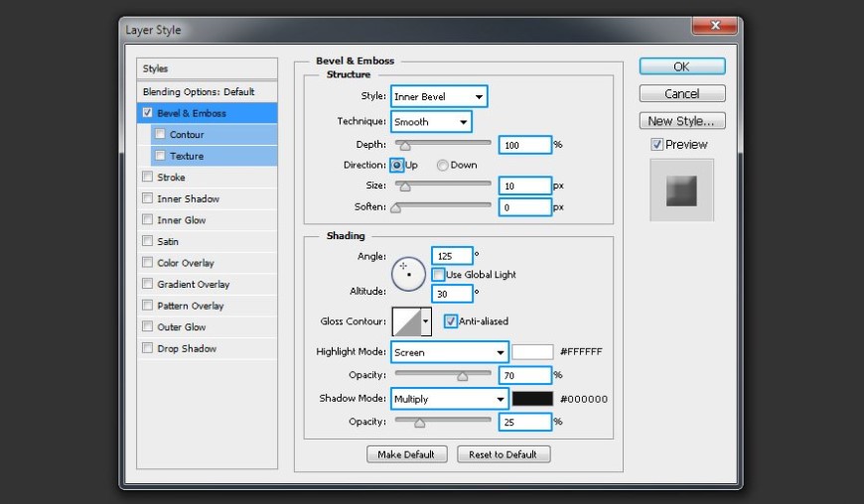Click Reset to Default button

(x=503, y=454)
